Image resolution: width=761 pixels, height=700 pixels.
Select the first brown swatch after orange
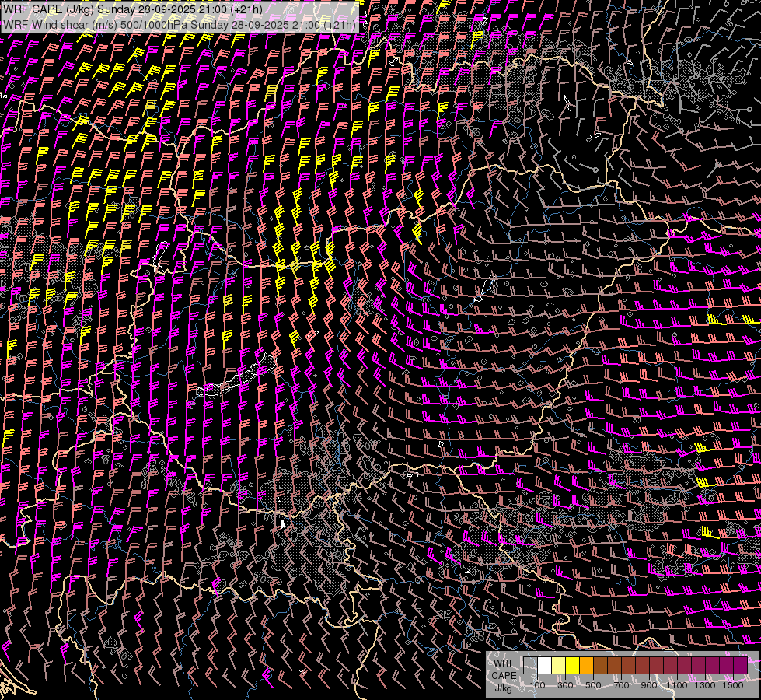click(x=600, y=666)
